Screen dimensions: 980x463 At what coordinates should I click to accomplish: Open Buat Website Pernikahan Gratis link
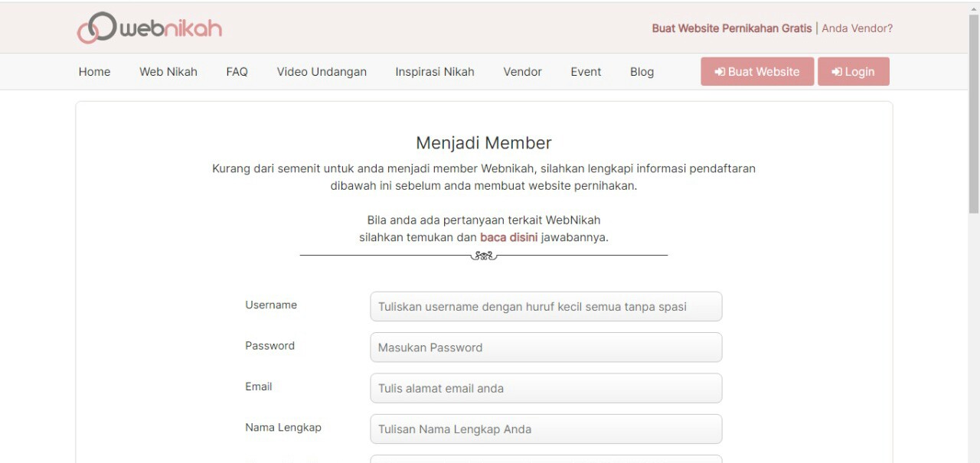point(732,28)
